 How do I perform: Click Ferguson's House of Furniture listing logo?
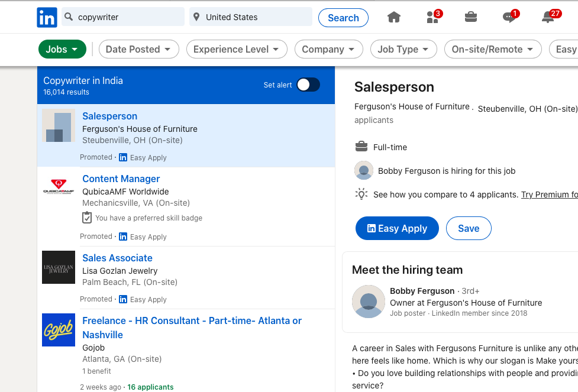point(59,125)
